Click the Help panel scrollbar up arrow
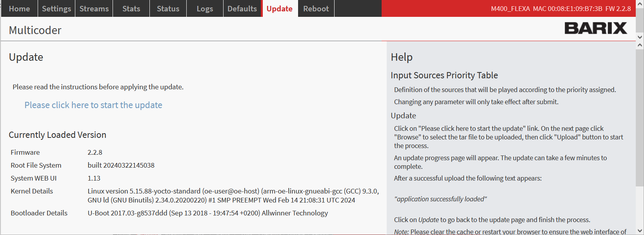This screenshot has width=644, height=235. pyautogui.click(x=640, y=45)
